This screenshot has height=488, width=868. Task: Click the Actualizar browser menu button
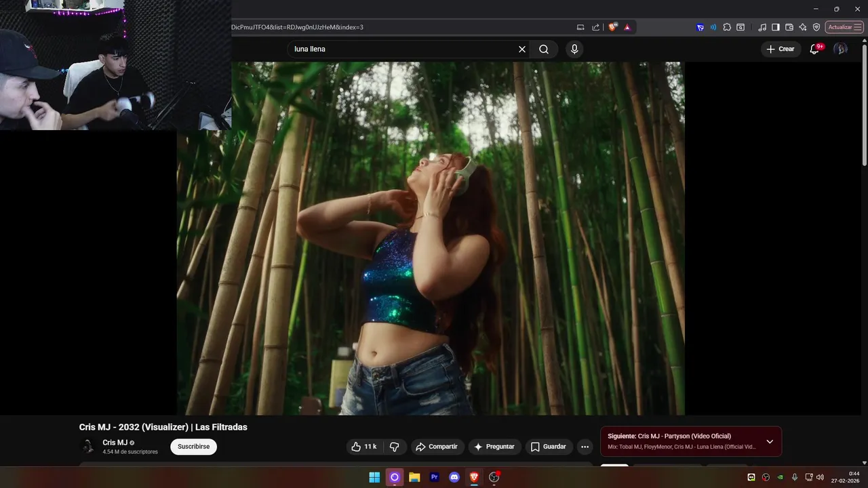pos(844,27)
